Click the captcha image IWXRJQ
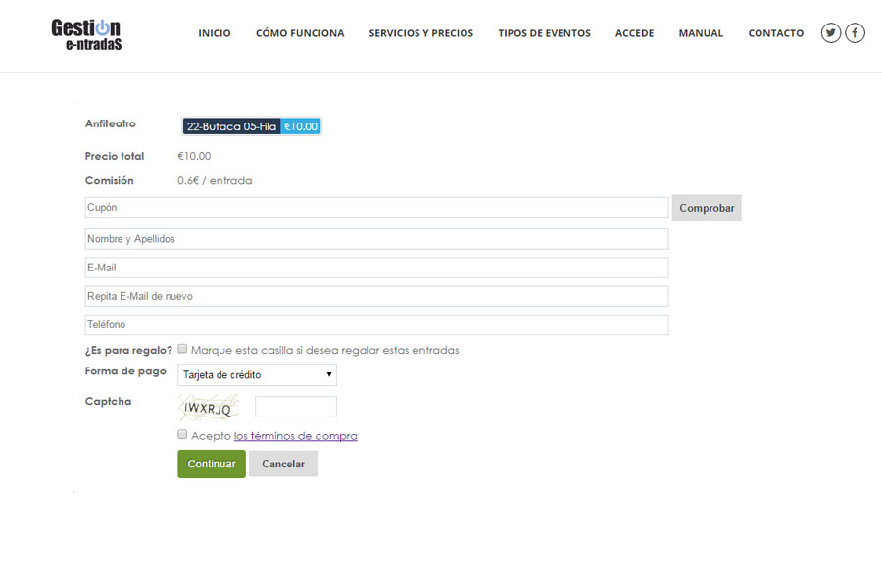 (208, 408)
